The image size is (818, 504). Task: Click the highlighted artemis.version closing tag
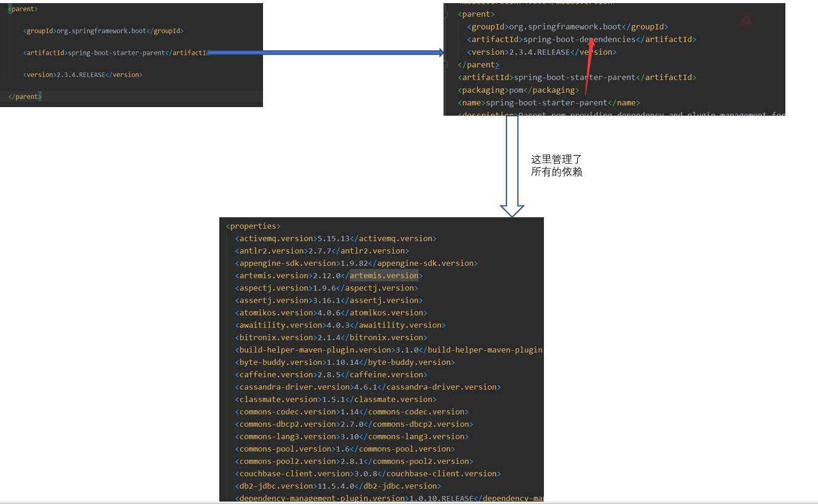pos(384,276)
